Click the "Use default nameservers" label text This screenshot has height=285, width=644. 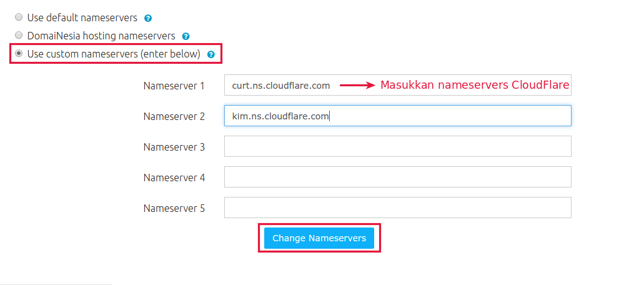pos(82,18)
